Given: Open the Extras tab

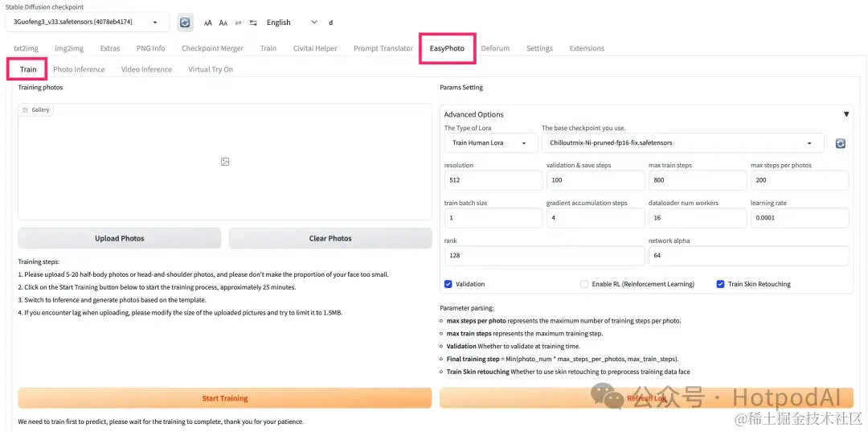Looking at the screenshot, I should point(109,48).
